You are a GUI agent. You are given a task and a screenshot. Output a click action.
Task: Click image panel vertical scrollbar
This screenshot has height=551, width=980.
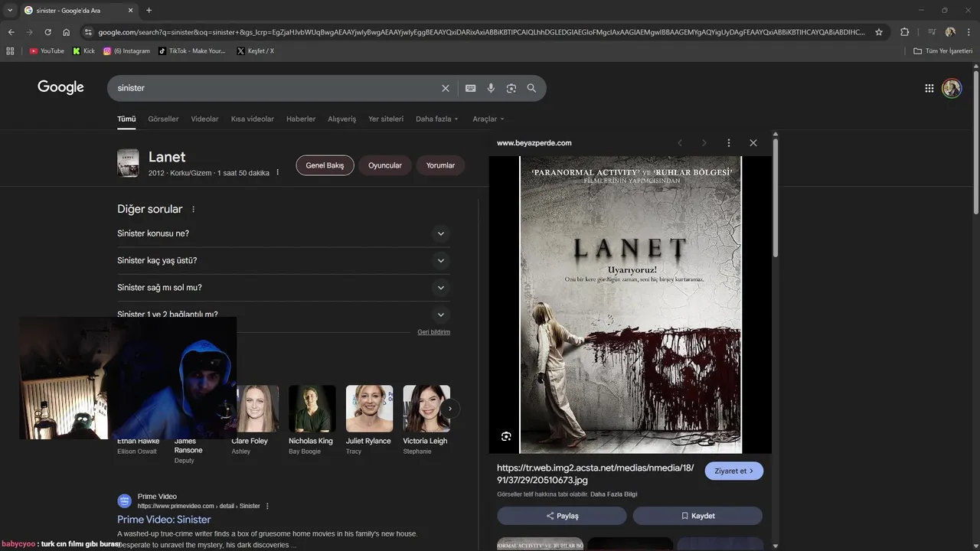[776, 199]
